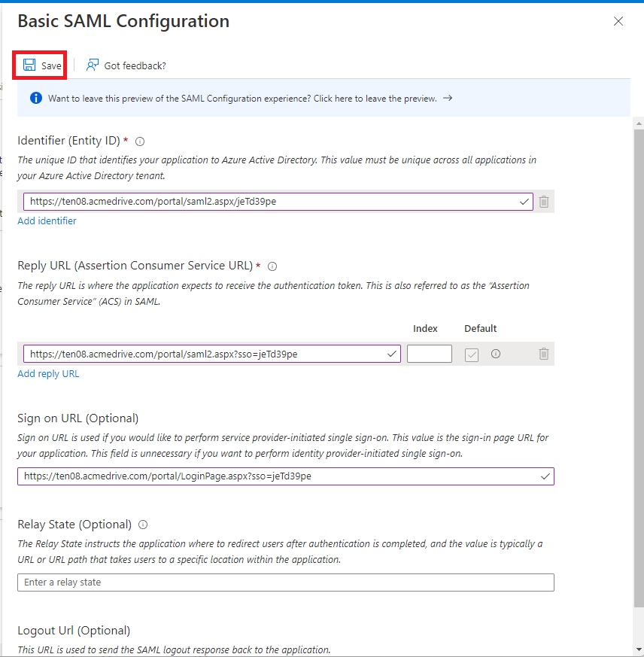The height and width of the screenshot is (657, 644).
Task: Click the Default column header
Action: click(481, 328)
